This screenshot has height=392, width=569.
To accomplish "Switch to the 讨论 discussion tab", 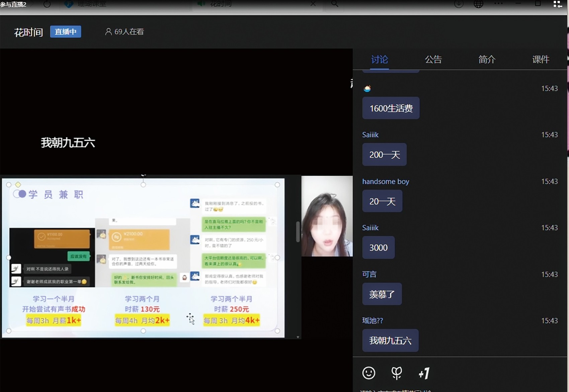I will click(x=379, y=60).
